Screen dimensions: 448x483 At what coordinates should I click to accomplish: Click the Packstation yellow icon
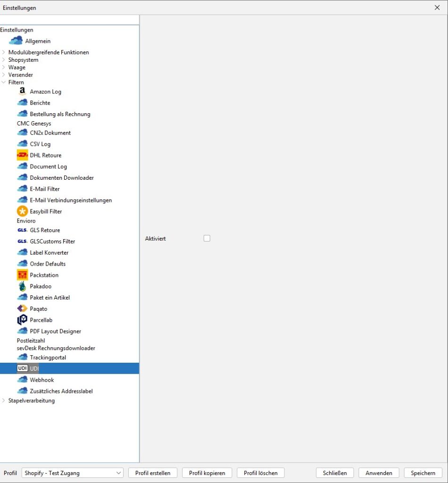coord(22,275)
